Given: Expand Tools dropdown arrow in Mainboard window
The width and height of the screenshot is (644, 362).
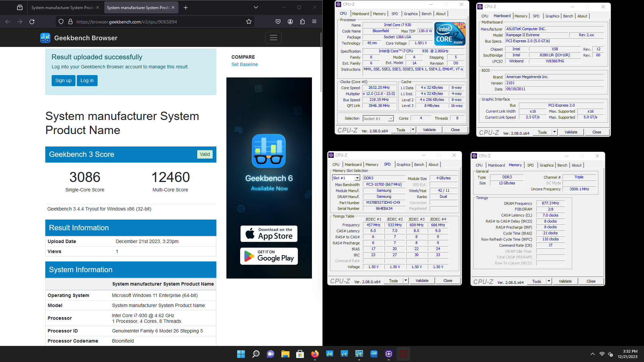Looking at the screenshot, I should tap(554, 132).
